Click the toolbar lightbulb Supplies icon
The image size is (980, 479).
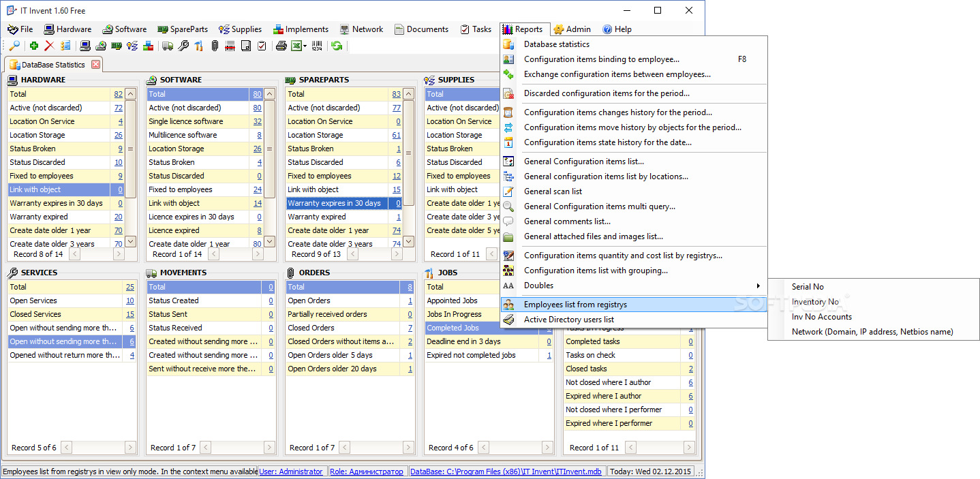click(132, 46)
